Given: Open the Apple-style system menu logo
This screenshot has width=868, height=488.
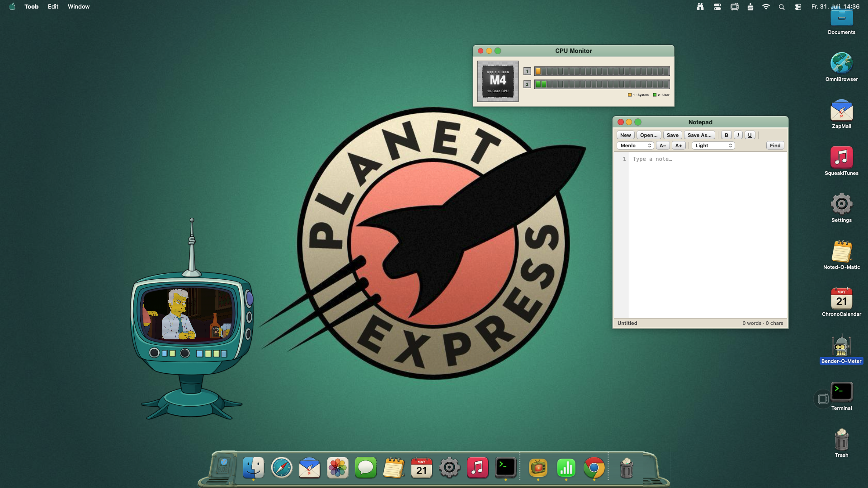Looking at the screenshot, I should pyautogui.click(x=12, y=7).
